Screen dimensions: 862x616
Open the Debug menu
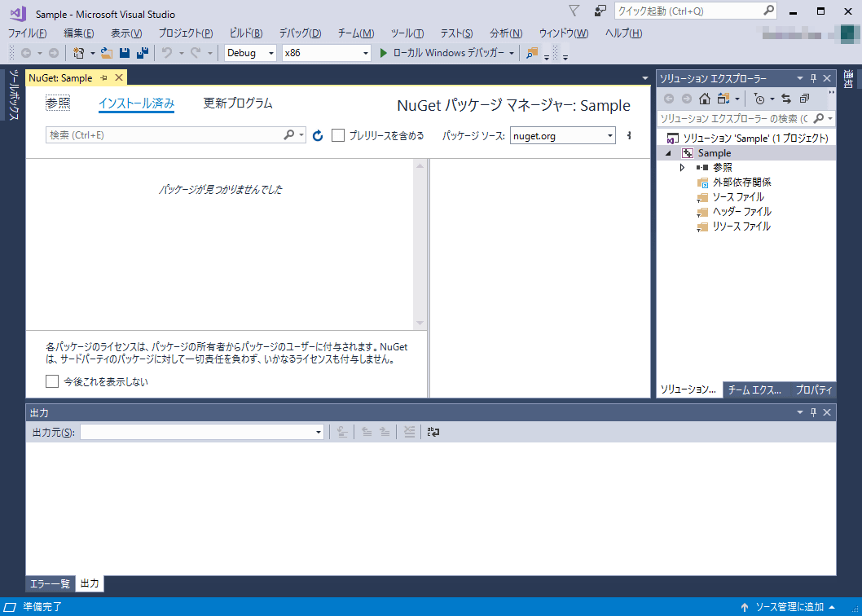(x=300, y=33)
